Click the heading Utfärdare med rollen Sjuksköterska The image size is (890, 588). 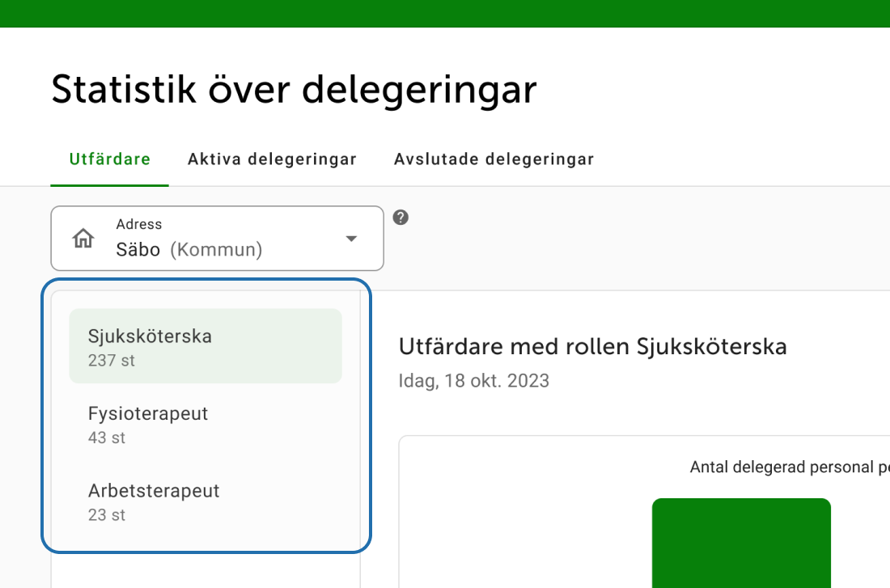592,346
